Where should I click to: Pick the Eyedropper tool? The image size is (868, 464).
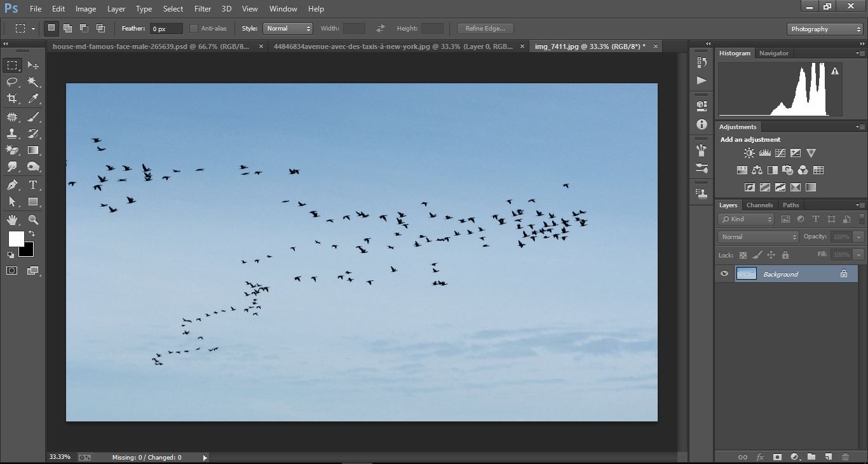click(34, 99)
